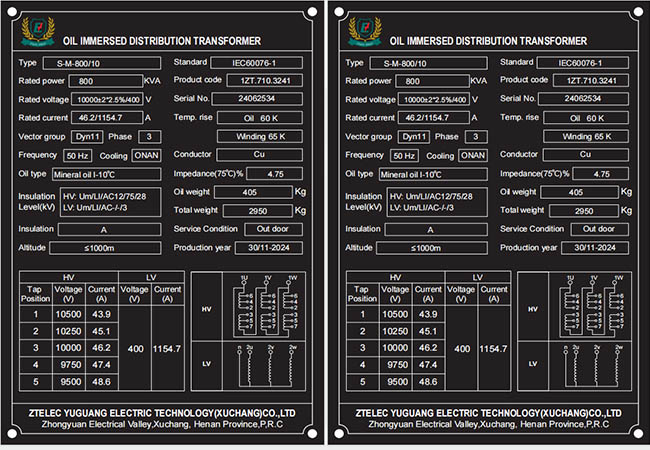Viewport: 650px width, 450px height.
Task: Select the right plate's title OIL IMMERSED DISTRIBUTION TRANSFORMER
Action: point(488,41)
